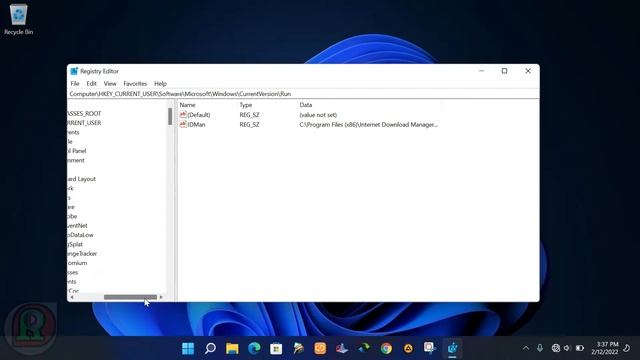
Task: Click the Registry Editor title bar icon
Action: [x=74, y=71]
